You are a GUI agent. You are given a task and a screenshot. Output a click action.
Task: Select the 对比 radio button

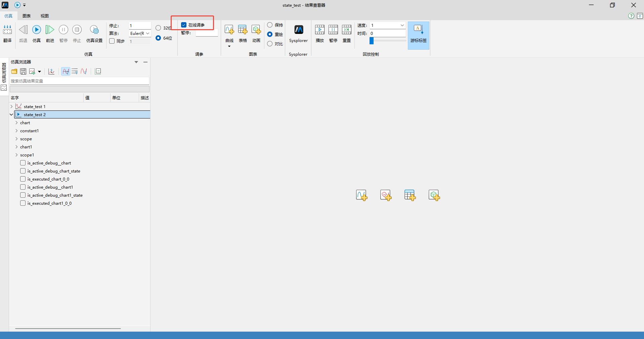[x=270, y=44]
